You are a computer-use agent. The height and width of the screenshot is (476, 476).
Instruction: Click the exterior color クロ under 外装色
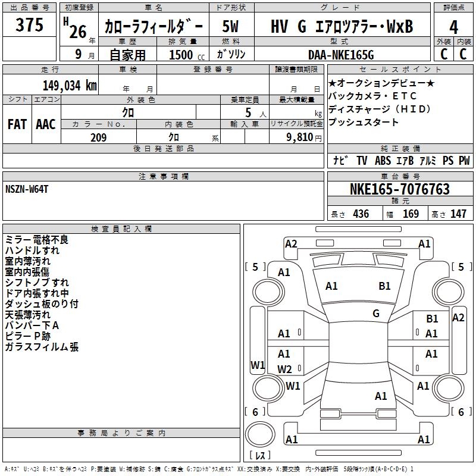click(128, 112)
